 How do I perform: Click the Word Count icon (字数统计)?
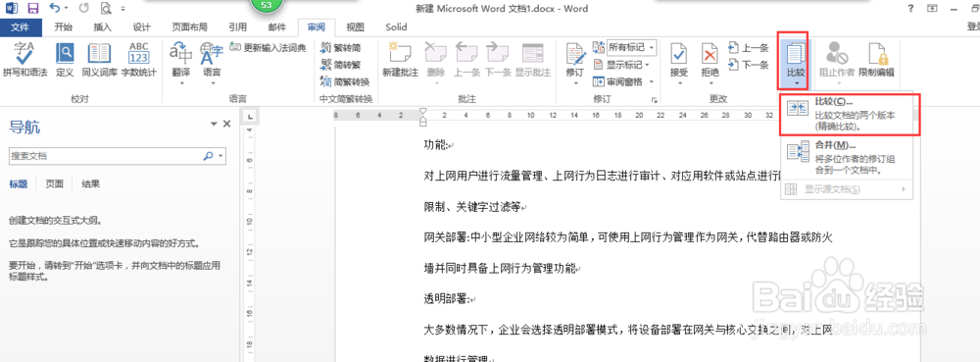[138, 60]
